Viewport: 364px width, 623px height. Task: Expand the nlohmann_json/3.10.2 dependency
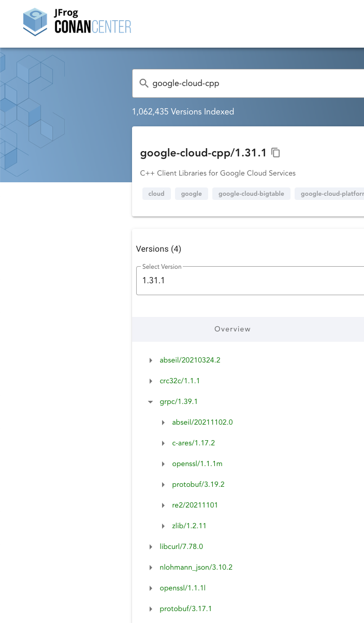[151, 567]
